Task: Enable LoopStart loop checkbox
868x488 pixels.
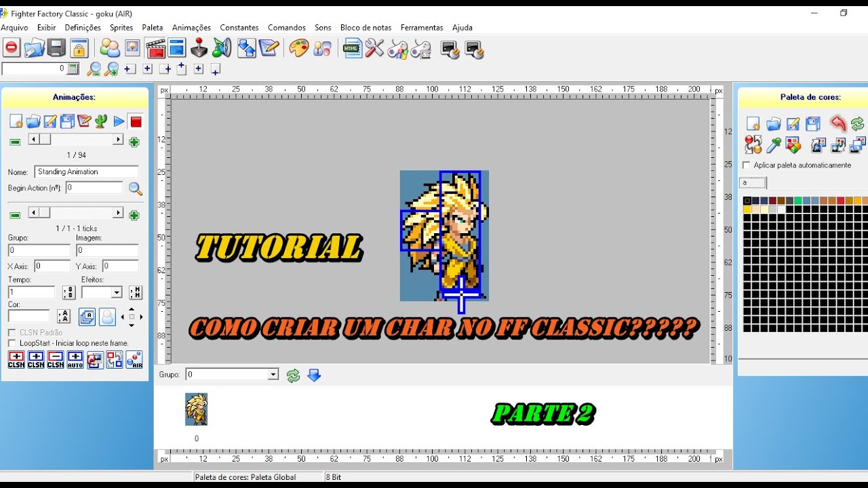Action: point(12,344)
